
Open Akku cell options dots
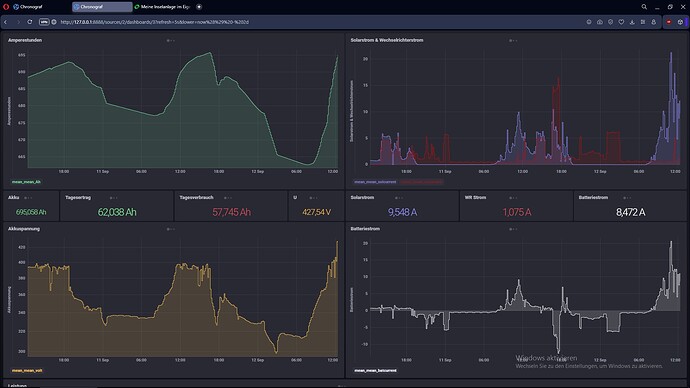tap(28, 198)
